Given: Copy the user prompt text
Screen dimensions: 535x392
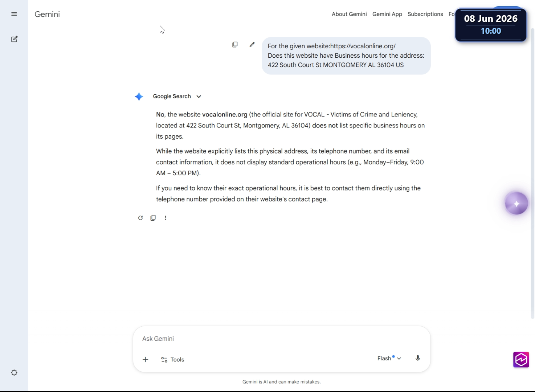Looking at the screenshot, I should [235, 44].
